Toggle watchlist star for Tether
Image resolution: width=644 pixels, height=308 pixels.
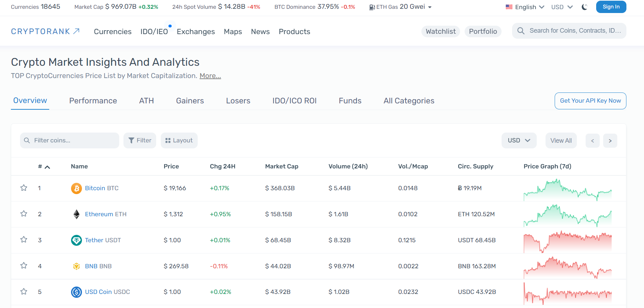coord(24,239)
